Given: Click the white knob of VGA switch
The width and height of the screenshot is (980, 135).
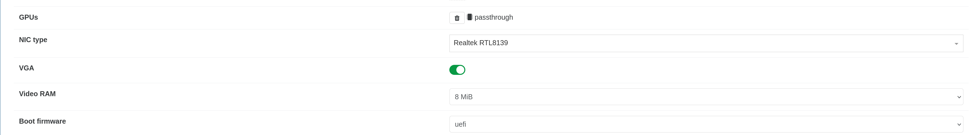Looking at the screenshot, I should point(460,70).
